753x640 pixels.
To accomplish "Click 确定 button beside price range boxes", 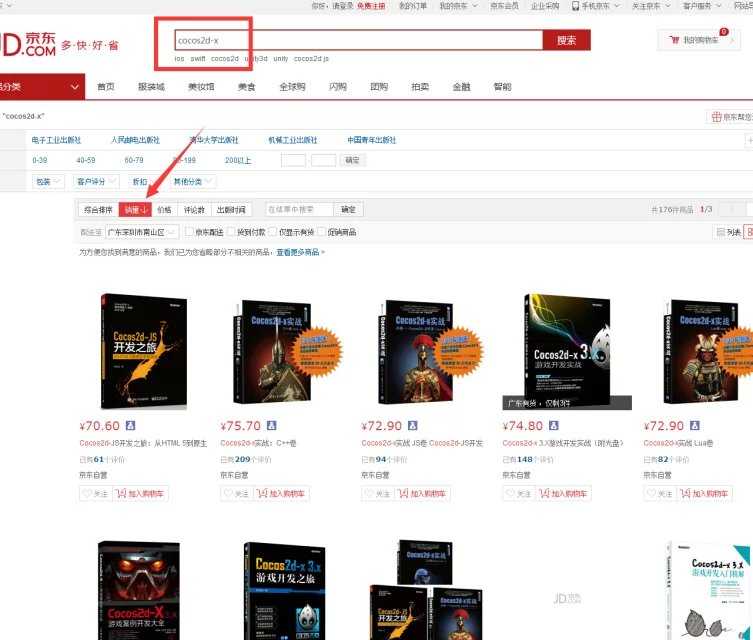I will (352, 160).
